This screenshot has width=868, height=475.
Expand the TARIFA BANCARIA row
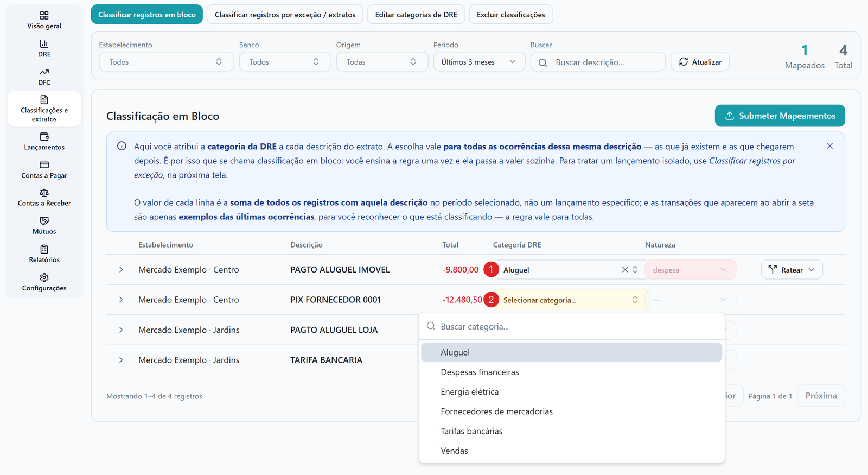tap(121, 360)
